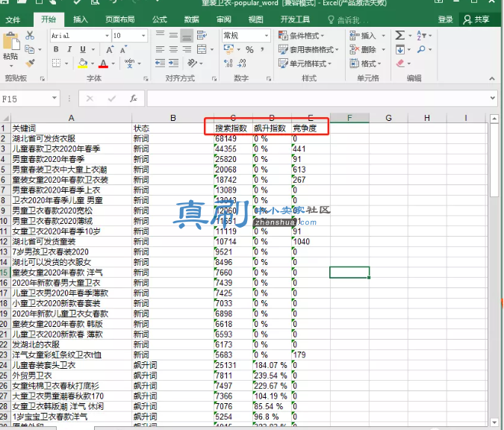Open the font size dropdown
Screen dimensions: 504x430
coord(143,36)
